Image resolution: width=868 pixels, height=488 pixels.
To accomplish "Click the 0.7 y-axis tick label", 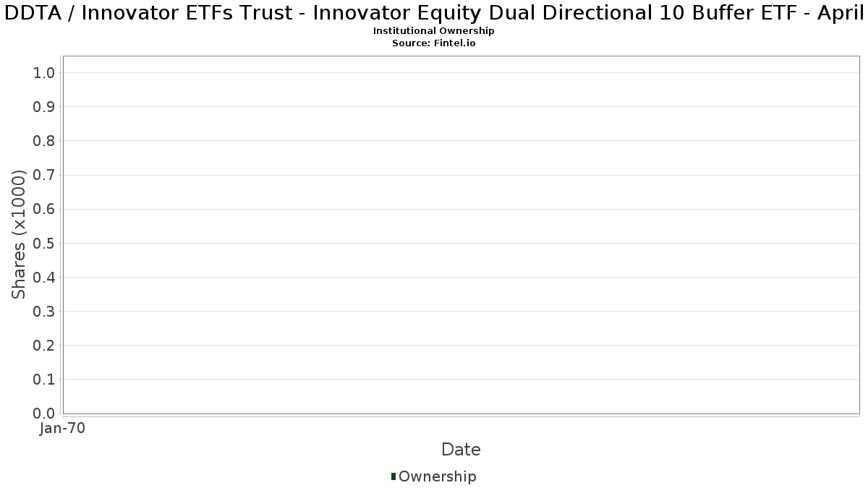I will pyautogui.click(x=44, y=175).
